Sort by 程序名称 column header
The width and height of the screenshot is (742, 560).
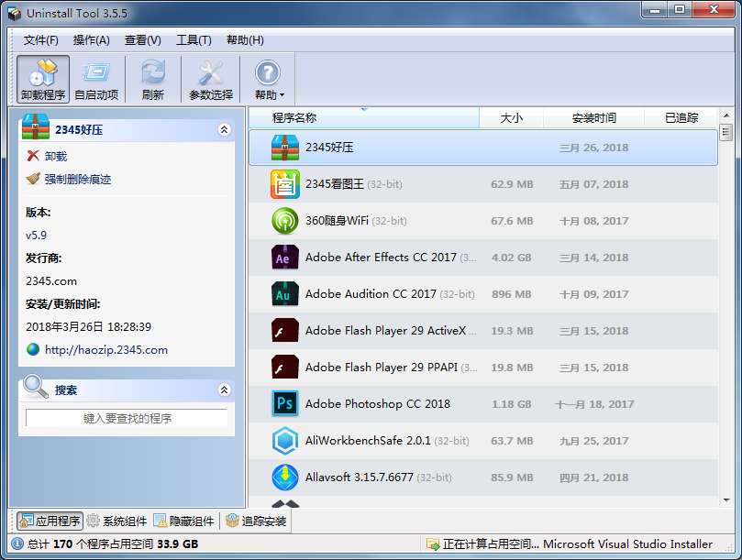364,117
